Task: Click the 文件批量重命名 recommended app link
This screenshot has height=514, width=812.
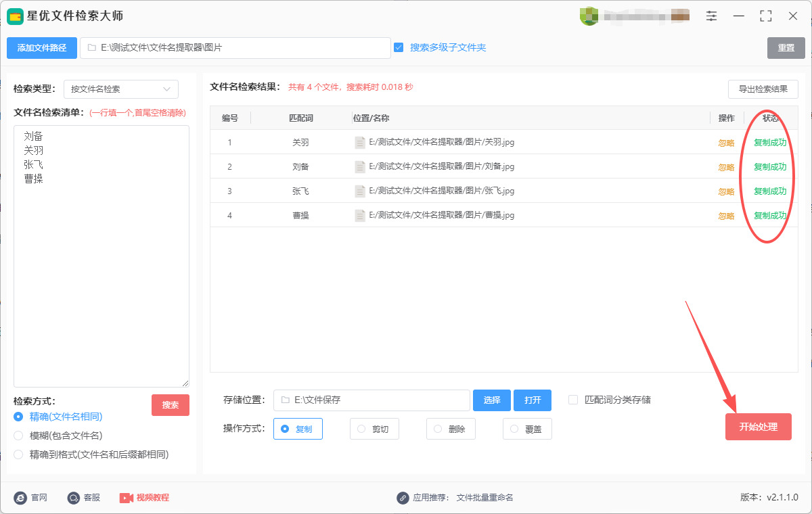Action: click(484, 498)
